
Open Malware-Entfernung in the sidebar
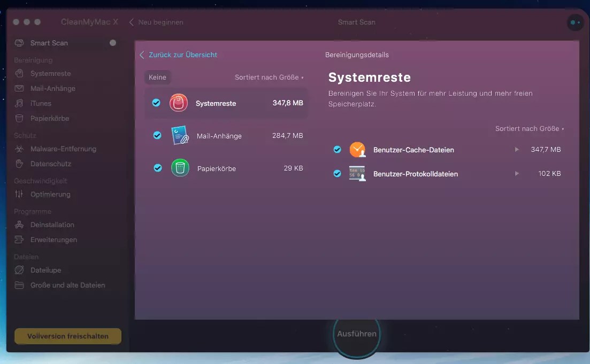(63, 149)
